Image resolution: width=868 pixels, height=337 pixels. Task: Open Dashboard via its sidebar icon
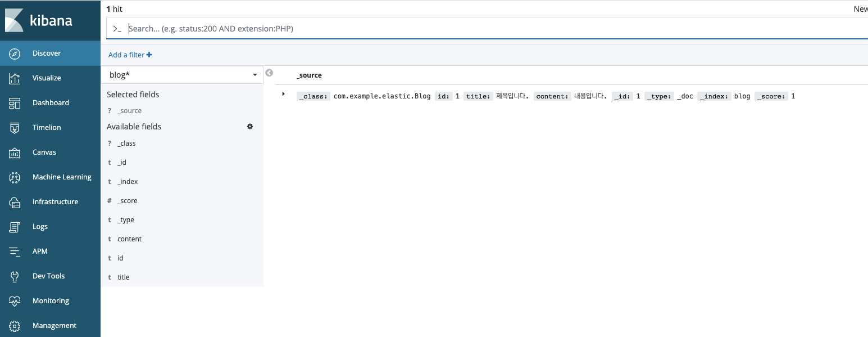click(15, 103)
